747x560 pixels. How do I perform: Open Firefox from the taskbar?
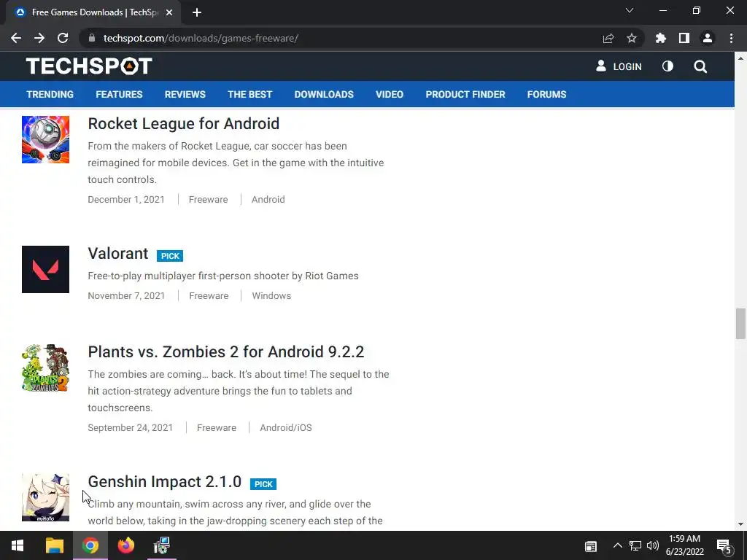[x=125, y=545]
